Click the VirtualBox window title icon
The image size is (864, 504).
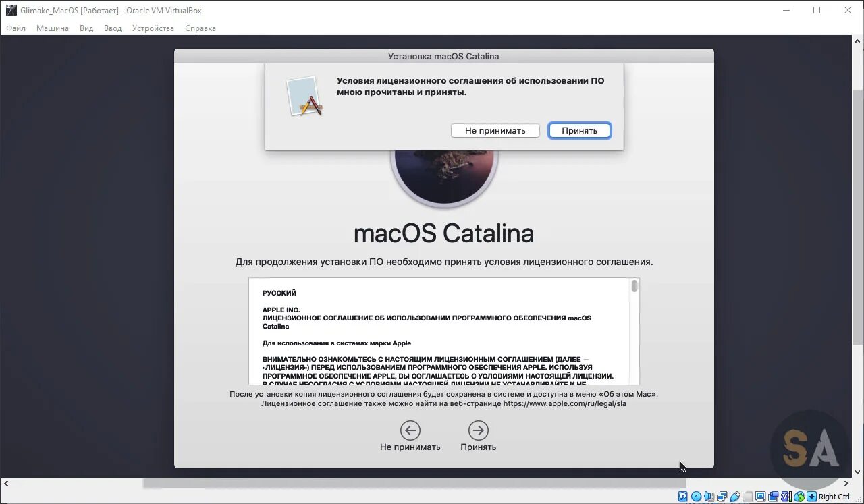point(11,10)
